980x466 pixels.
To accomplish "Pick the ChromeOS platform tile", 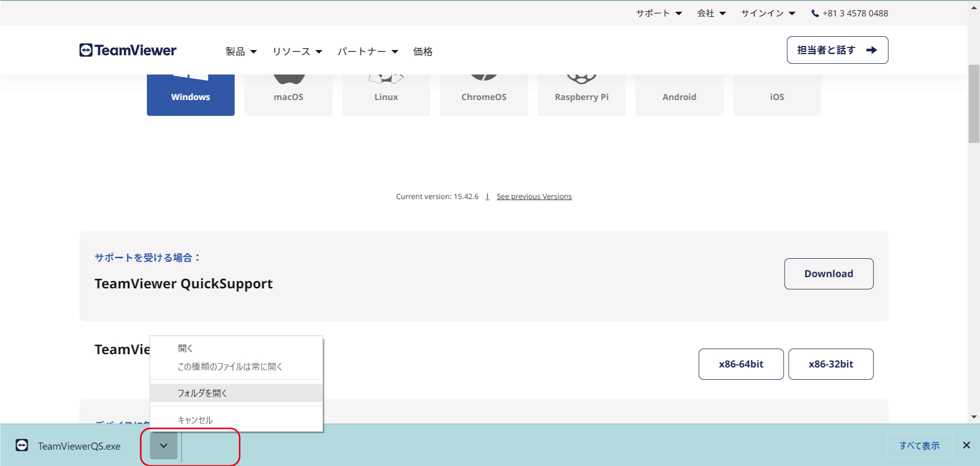I will click(484, 95).
